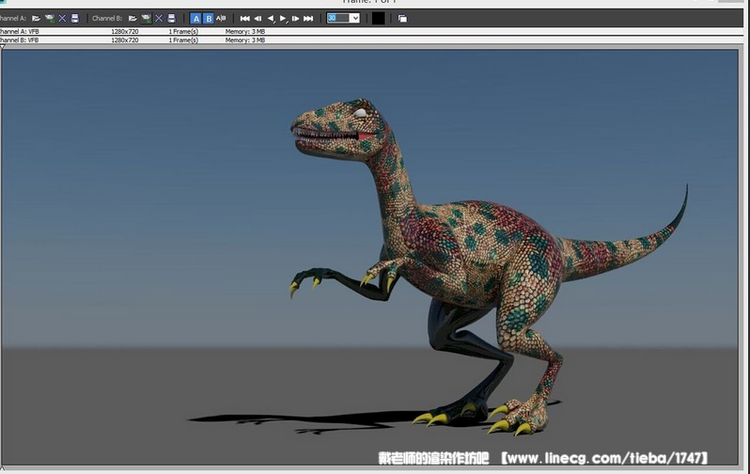Click the rendered dinosaur image in the viewer
This screenshot has height=474, width=750.
pos(370,257)
